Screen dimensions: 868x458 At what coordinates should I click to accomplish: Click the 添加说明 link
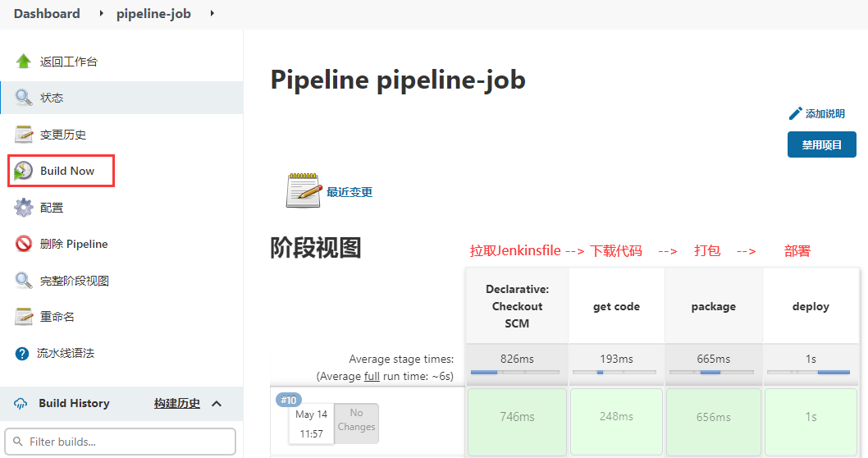point(825,113)
